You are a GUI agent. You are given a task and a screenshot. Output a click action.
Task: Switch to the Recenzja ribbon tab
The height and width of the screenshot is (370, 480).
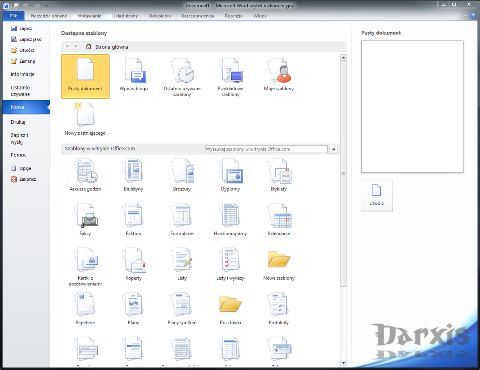tap(233, 16)
